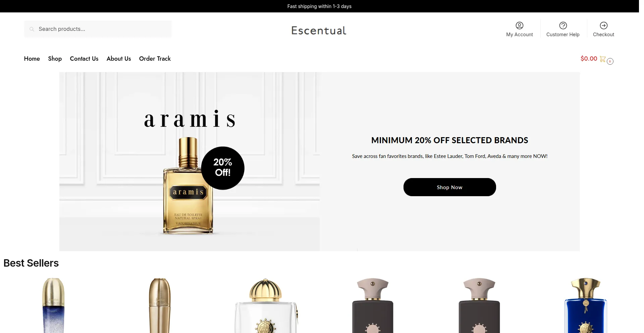Click the Escentual logo
Image resolution: width=644 pixels, height=333 pixels.
[319, 31]
